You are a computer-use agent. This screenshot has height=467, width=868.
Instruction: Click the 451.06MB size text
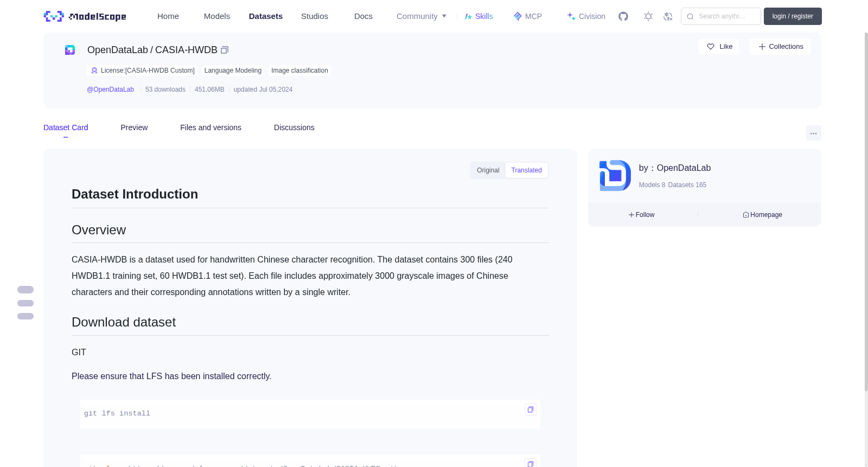[x=209, y=89]
